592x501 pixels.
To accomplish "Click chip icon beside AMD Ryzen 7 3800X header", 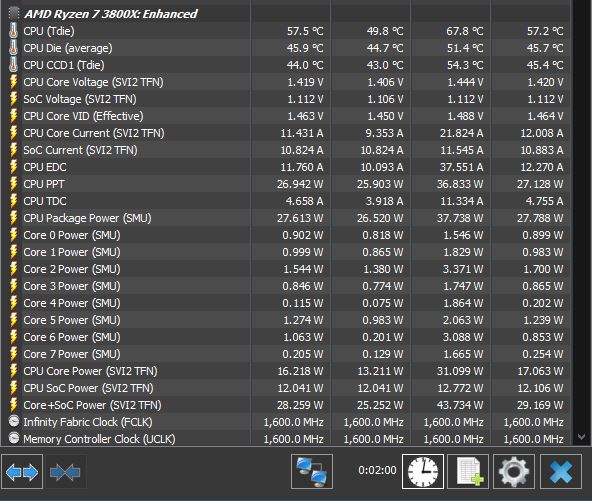I will (14, 14).
